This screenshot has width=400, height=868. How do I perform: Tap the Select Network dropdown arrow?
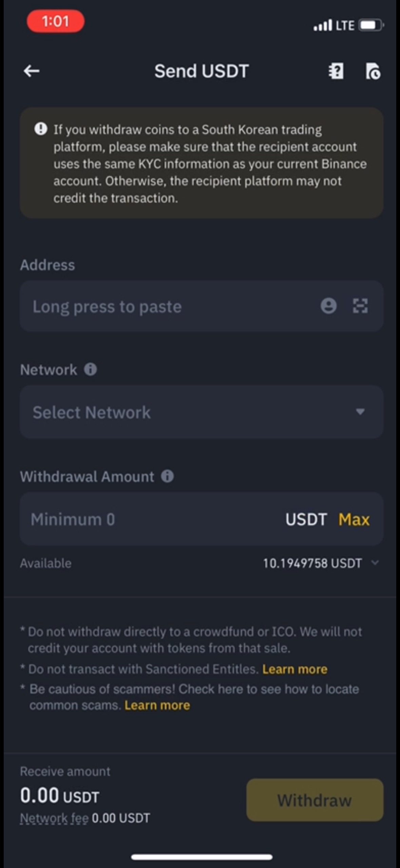(360, 412)
